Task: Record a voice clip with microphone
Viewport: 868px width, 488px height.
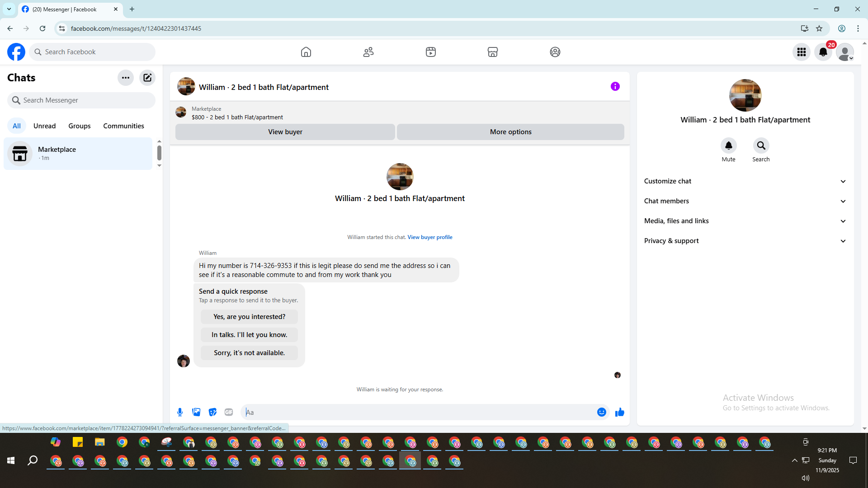Action: tap(180, 412)
